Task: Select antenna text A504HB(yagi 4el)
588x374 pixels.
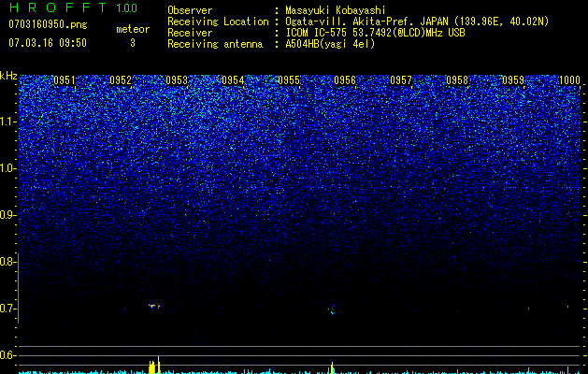Action: click(330, 44)
